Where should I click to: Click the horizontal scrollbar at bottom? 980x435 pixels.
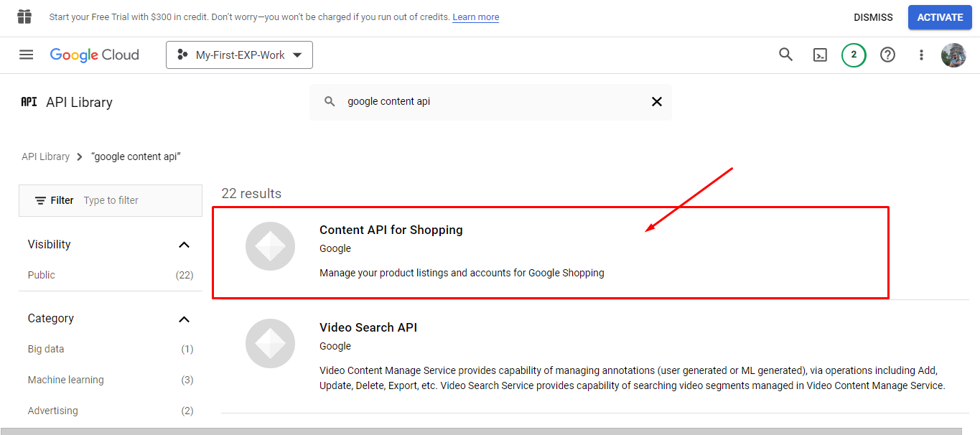tap(481, 431)
